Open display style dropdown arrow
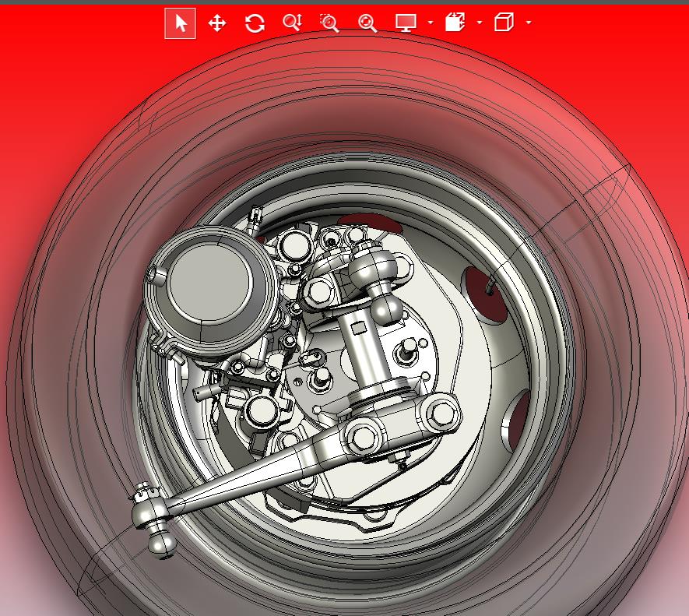This screenshot has width=689, height=616. 431,23
